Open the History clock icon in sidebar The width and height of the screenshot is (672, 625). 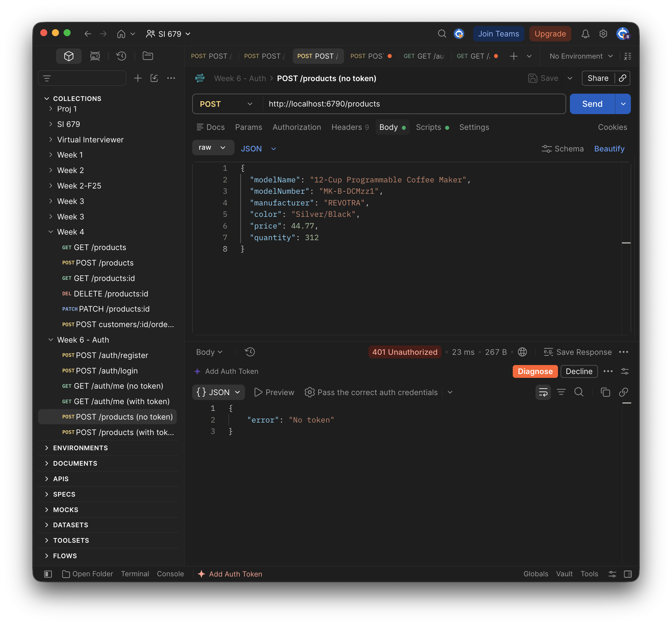pyautogui.click(x=121, y=56)
